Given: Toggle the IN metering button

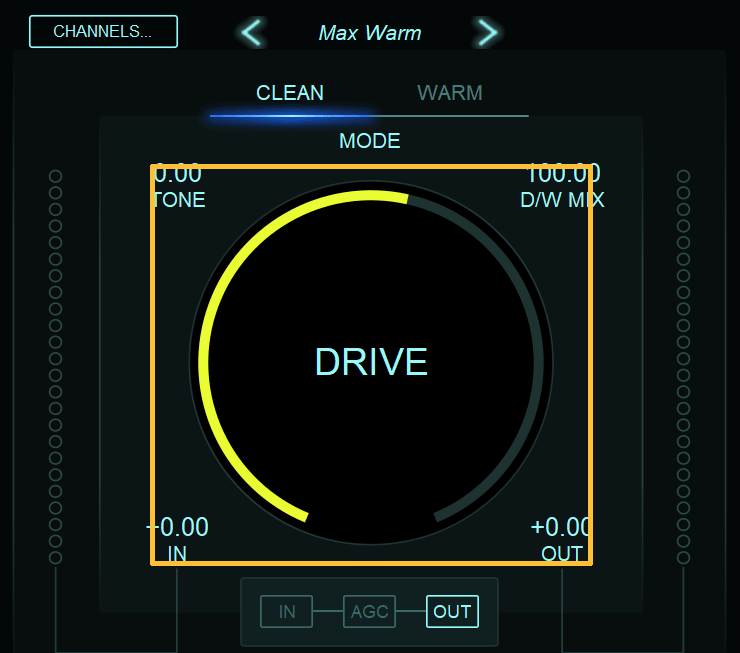Looking at the screenshot, I should [x=286, y=611].
